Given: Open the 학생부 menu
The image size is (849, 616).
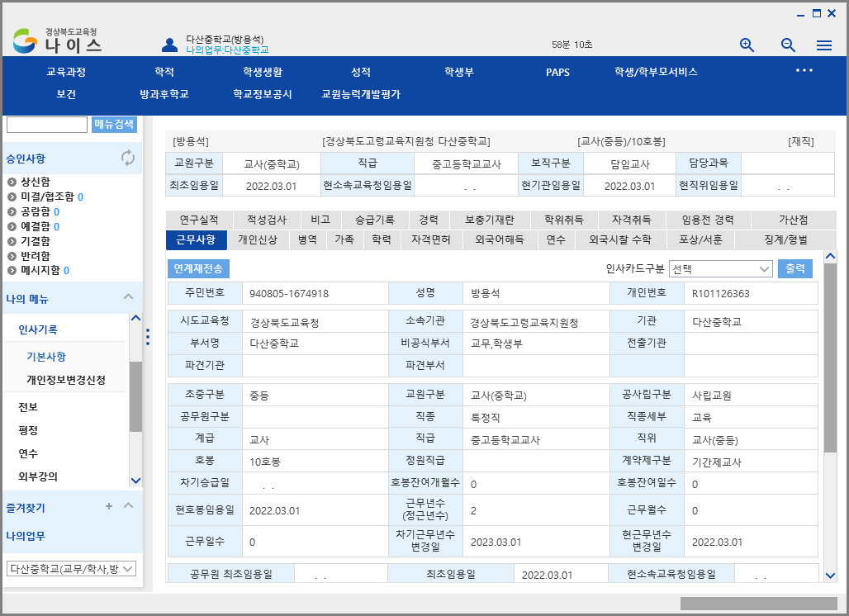Looking at the screenshot, I should [459, 72].
